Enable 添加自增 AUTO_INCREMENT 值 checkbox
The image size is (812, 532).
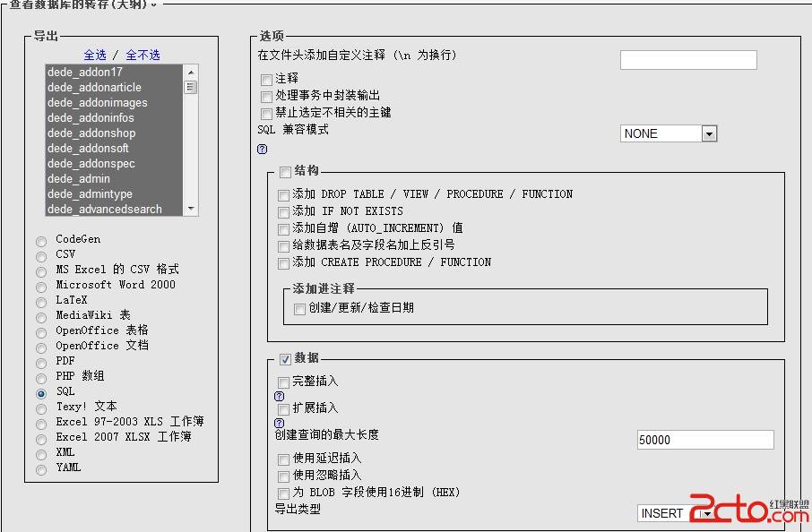pos(283,229)
